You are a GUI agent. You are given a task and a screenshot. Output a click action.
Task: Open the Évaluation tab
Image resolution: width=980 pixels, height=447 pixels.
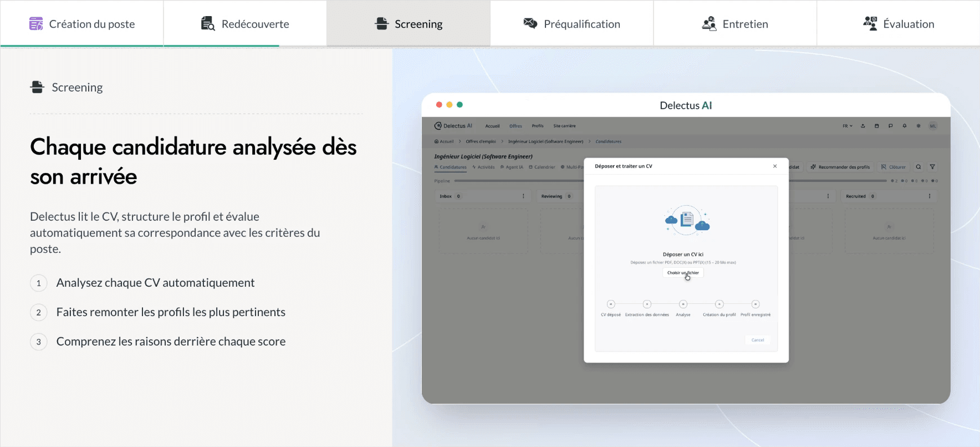(899, 24)
